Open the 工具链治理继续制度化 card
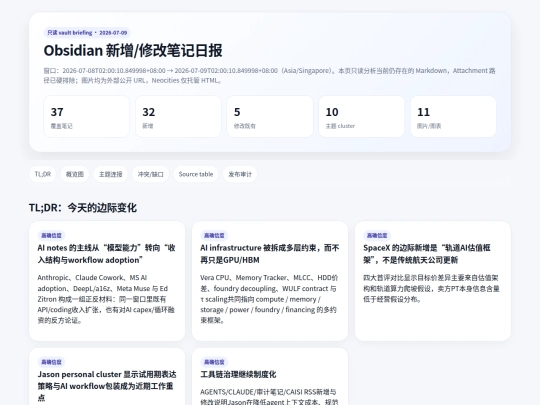The width and height of the screenshot is (540, 405). tap(270, 376)
